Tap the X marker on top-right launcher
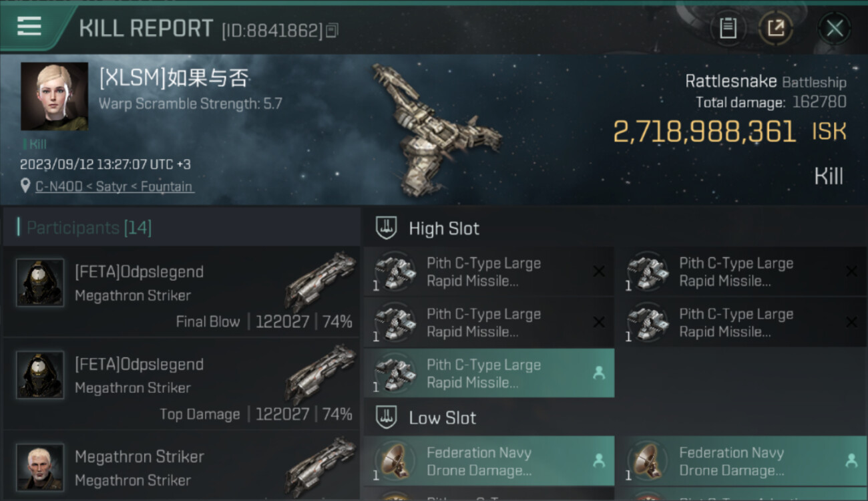 click(851, 271)
